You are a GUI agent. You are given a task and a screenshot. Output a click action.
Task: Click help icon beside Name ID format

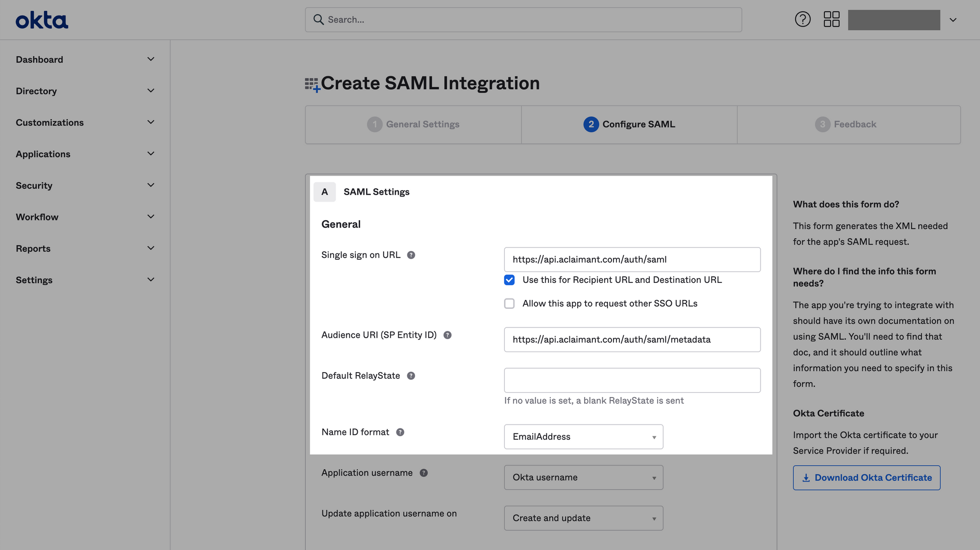coord(400,432)
